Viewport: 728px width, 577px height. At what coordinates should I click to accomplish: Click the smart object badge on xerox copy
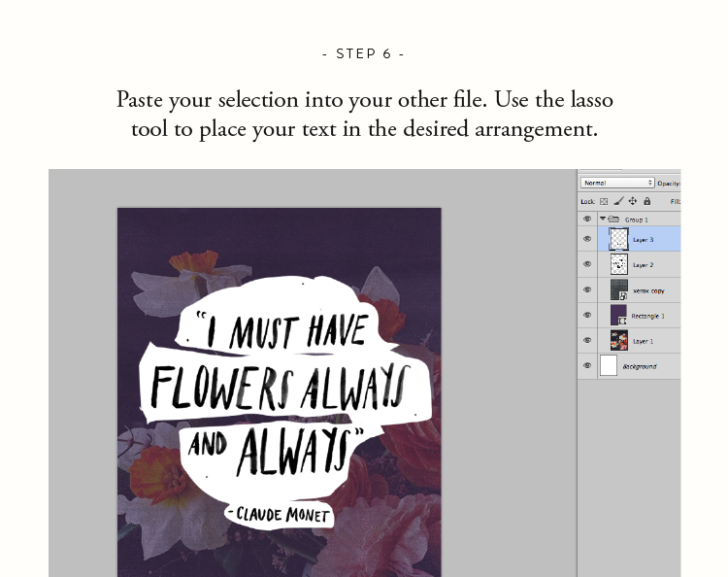(x=623, y=296)
